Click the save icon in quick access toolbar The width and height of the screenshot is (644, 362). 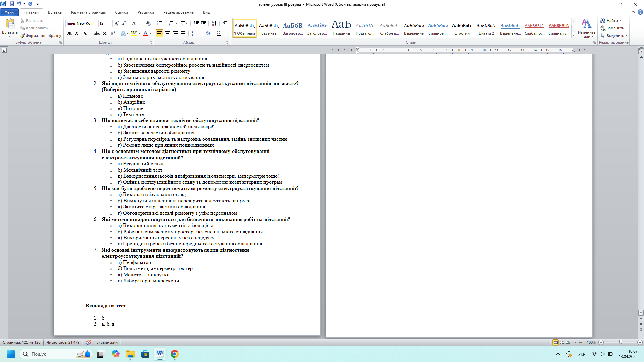[12, 4]
